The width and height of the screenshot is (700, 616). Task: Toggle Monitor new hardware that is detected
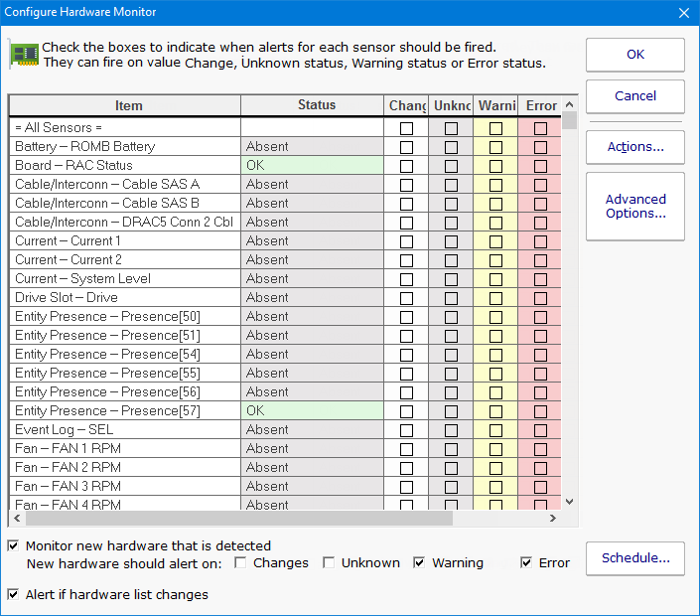click(x=14, y=545)
